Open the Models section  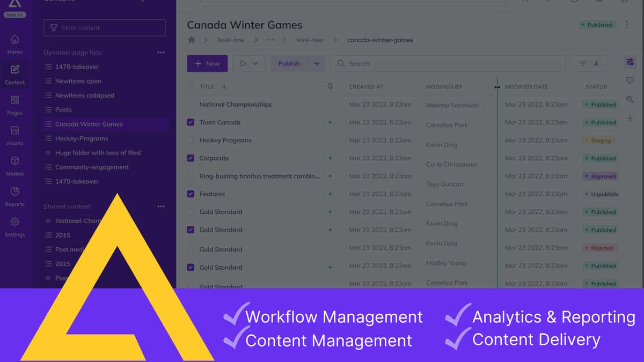pyautogui.click(x=14, y=166)
